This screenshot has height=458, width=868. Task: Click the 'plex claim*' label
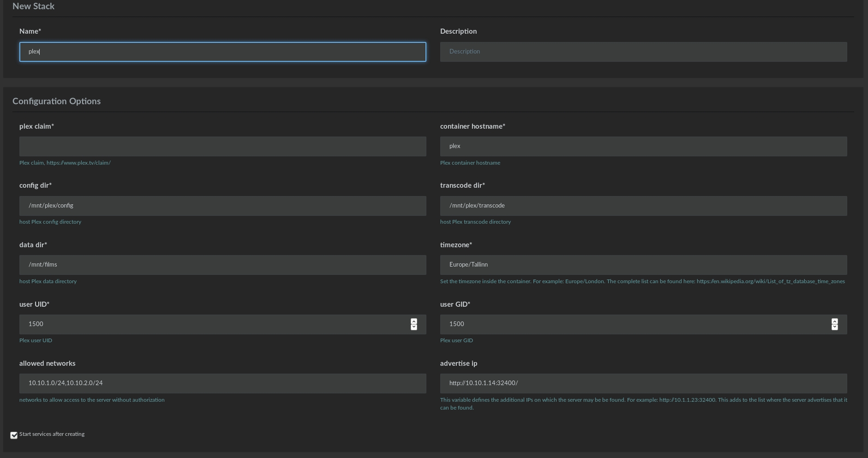pyautogui.click(x=36, y=126)
